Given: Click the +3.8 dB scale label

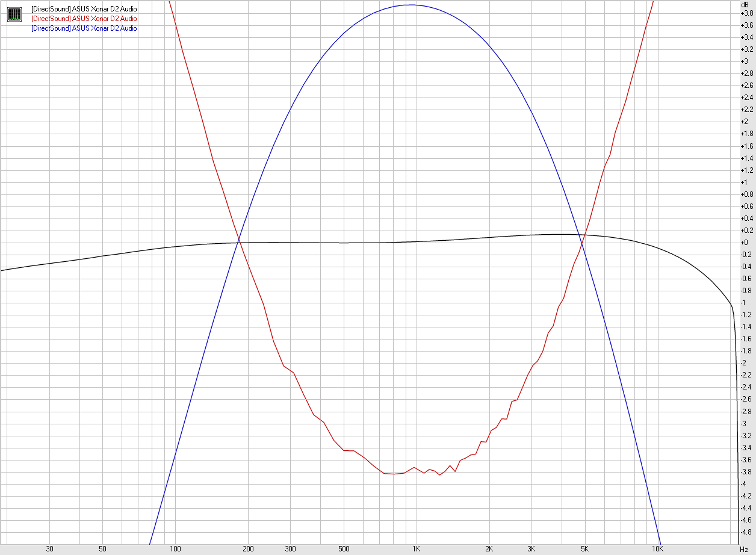Looking at the screenshot, I should (x=747, y=13).
